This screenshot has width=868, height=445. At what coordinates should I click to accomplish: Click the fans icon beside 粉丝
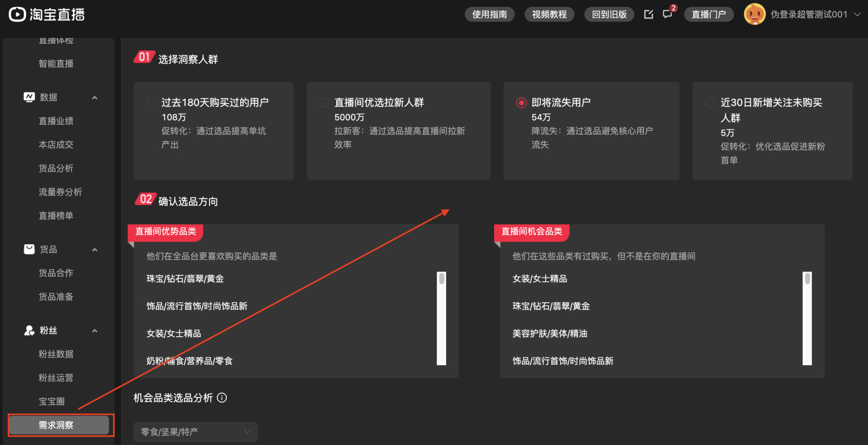pos(29,330)
